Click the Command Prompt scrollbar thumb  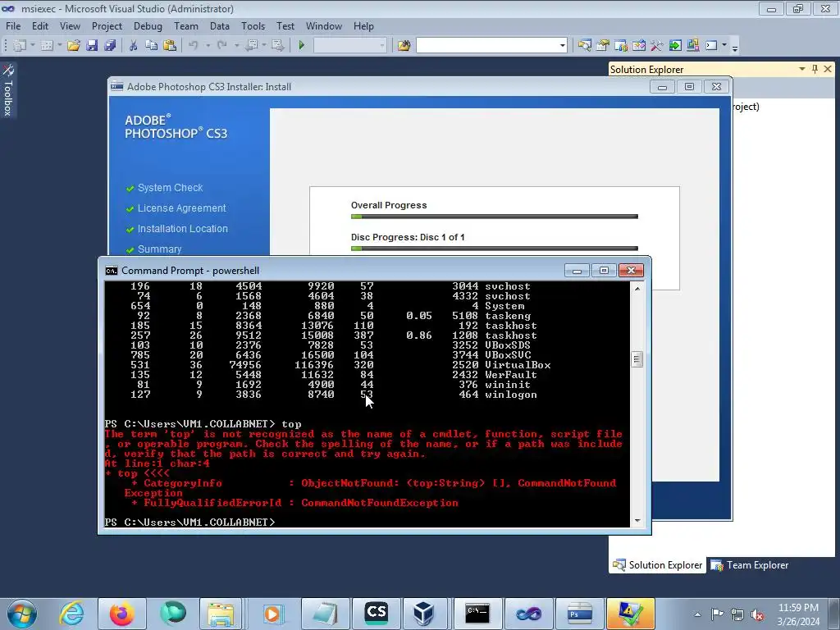click(x=637, y=359)
